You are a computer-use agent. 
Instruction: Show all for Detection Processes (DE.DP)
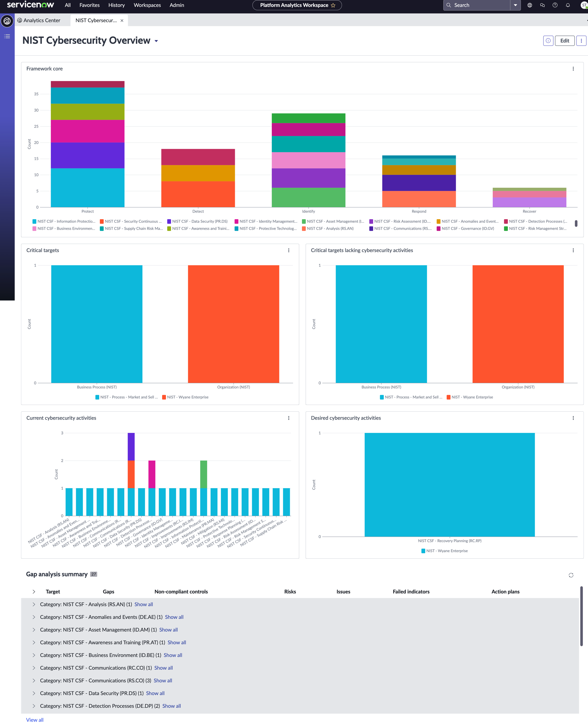171,706
